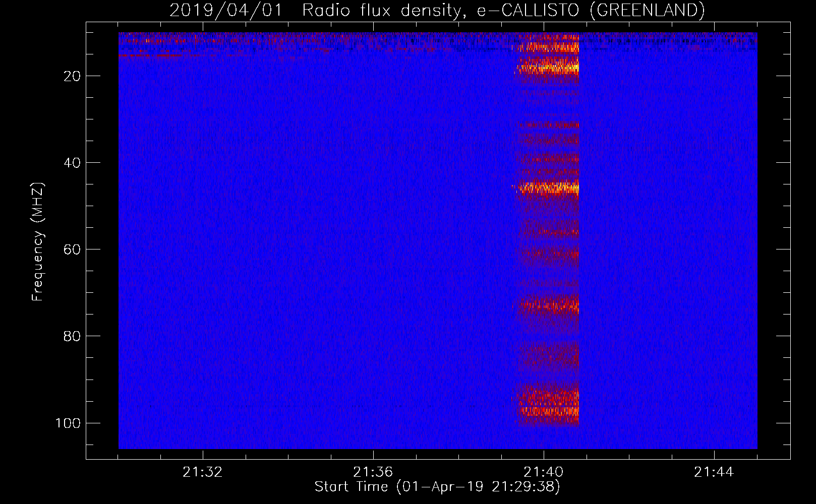816x504 pixels.
Task: Select the 40 MHz frequency tick label
Action: click(72, 163)
